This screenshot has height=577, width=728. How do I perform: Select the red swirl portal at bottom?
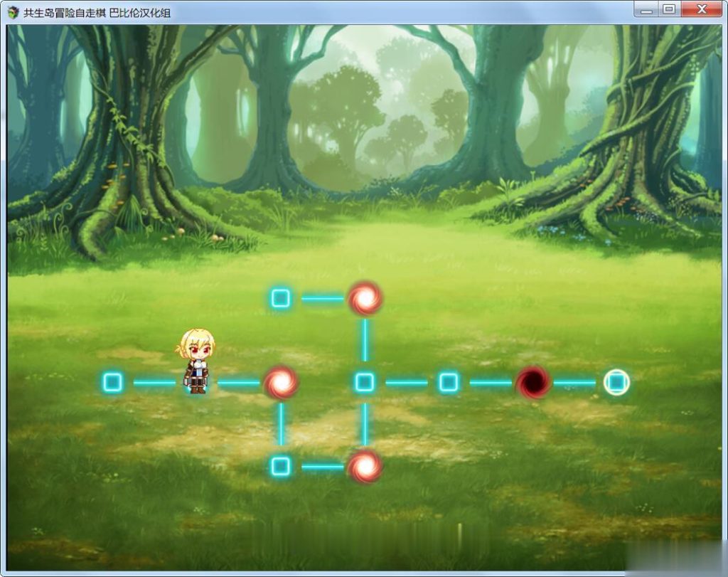(365, 467)
